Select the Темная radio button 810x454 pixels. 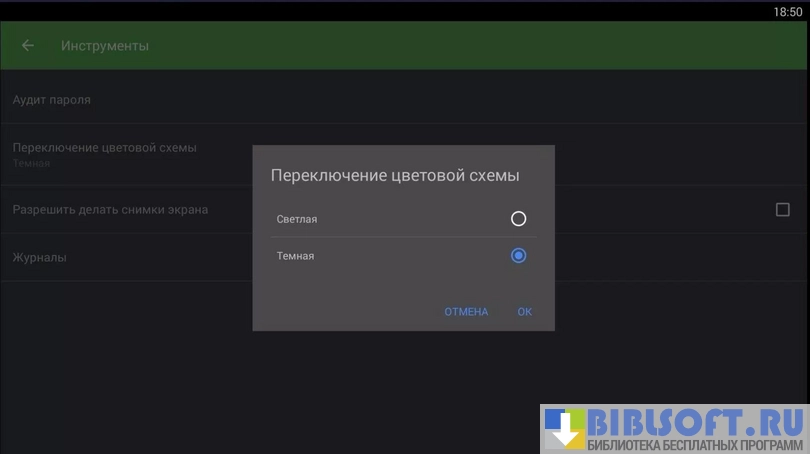[518, 256]
